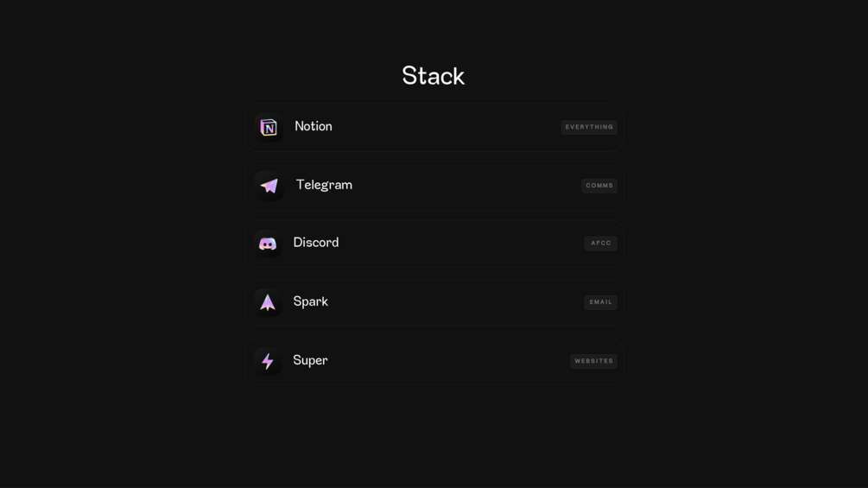Click the Stack page heading
Viewport: 868px width, 488px height.
click(x=434, y=76)
